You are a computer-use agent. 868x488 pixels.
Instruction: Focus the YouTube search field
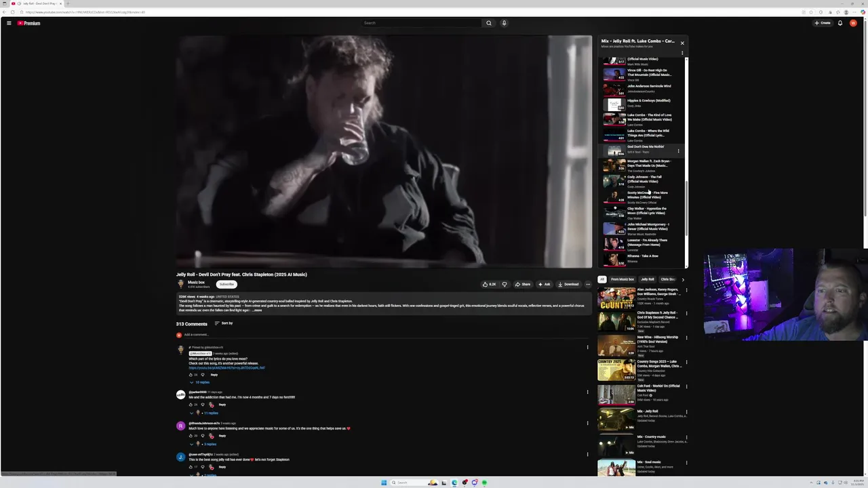tap(422, 23)
